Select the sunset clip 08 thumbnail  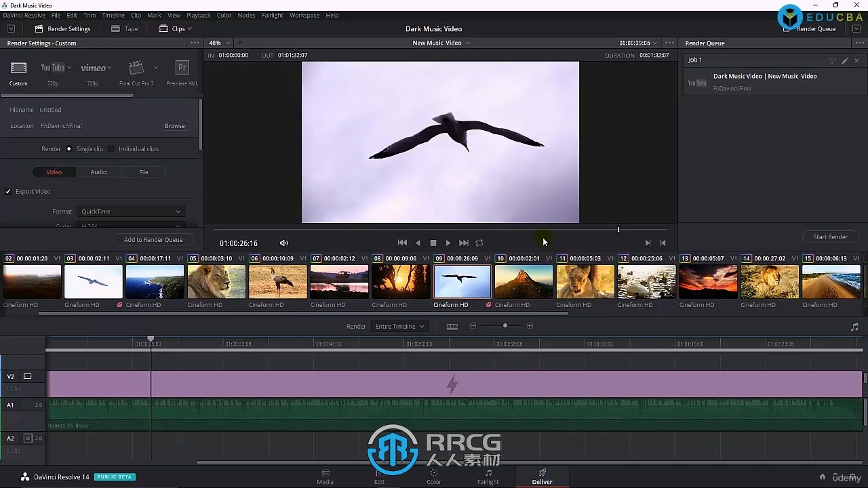pos(401,281)
